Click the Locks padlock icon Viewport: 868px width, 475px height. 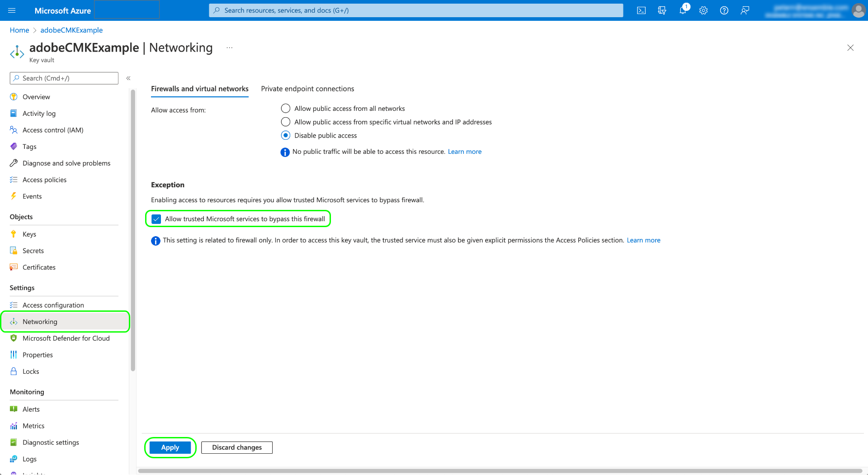[14, 371]
